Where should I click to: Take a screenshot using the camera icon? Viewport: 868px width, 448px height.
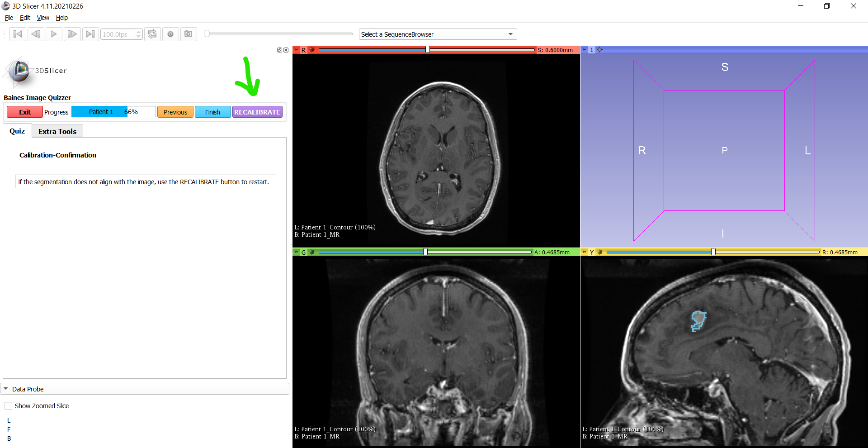point(189,34)
